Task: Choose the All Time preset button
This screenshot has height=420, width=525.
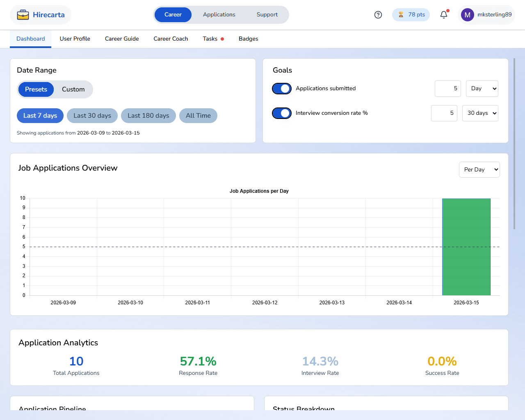Action: tap(198, 116)
